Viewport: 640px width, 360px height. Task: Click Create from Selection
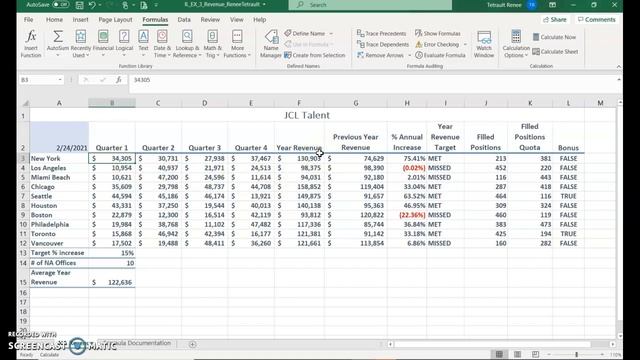tap(315, 55)
